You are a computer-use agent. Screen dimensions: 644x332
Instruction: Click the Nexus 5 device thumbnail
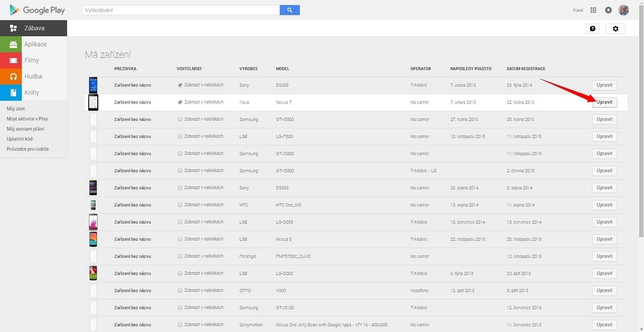93,239
